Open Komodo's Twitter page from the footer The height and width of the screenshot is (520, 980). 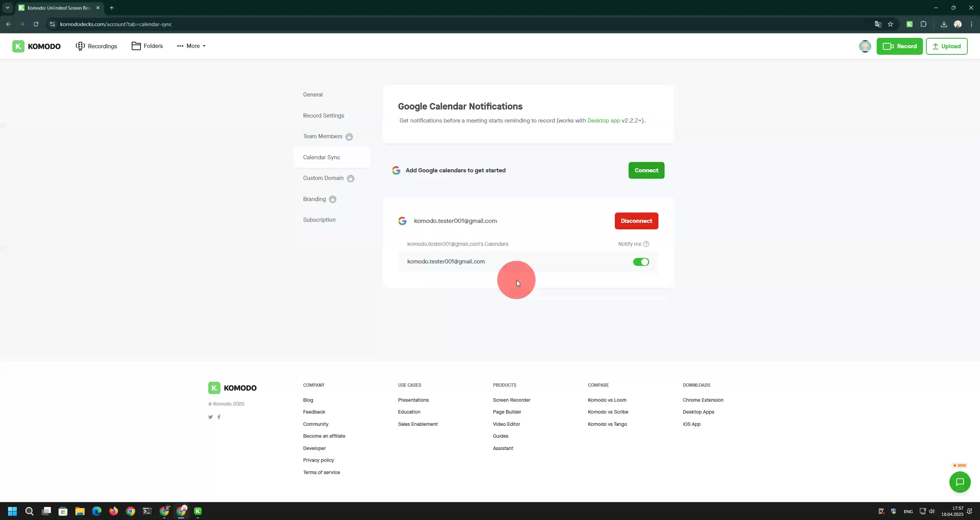pyautogui.click(x=211, y=417)
